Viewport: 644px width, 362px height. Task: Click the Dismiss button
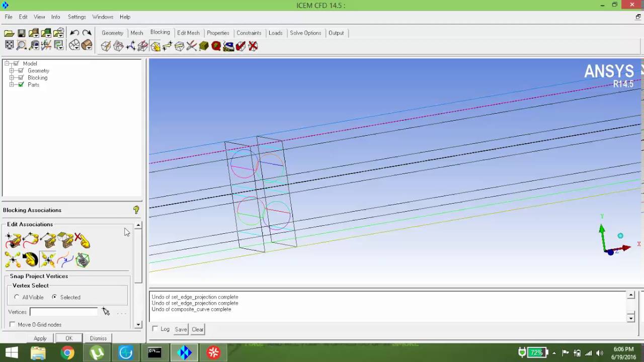click(98, 338)
